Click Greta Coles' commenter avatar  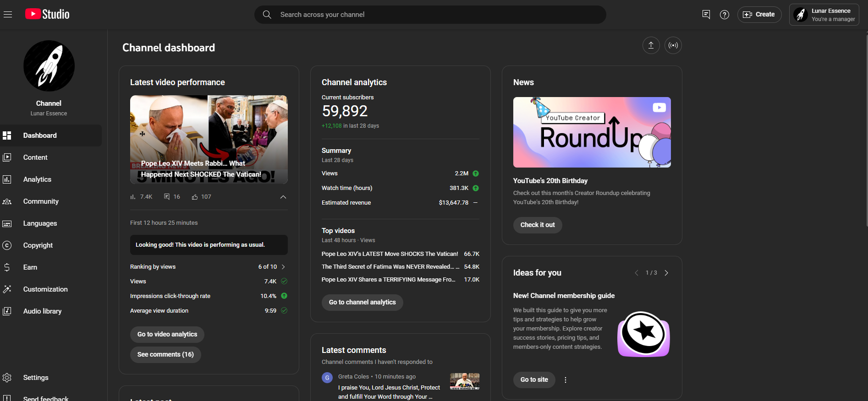tap(327, 378)
